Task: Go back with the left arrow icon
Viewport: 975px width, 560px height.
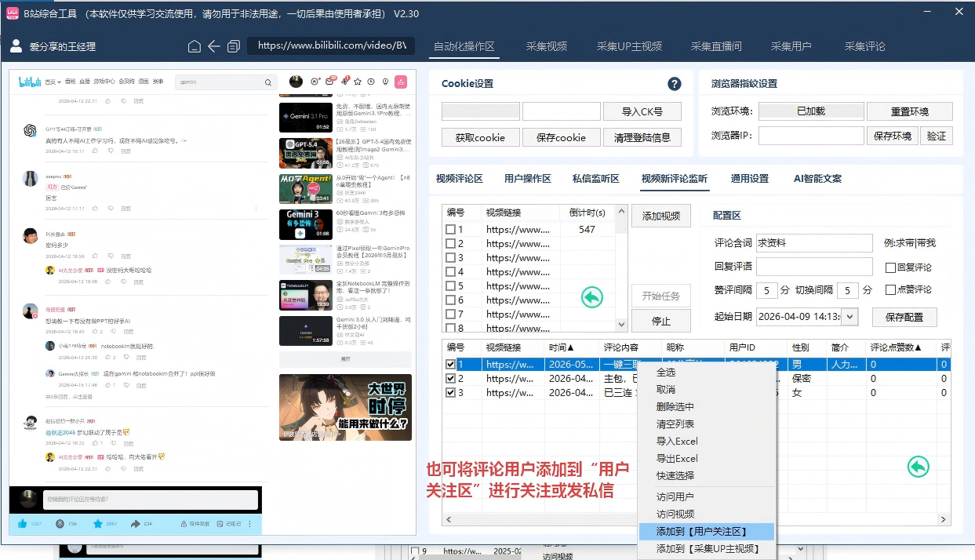Action: point(213,46)
